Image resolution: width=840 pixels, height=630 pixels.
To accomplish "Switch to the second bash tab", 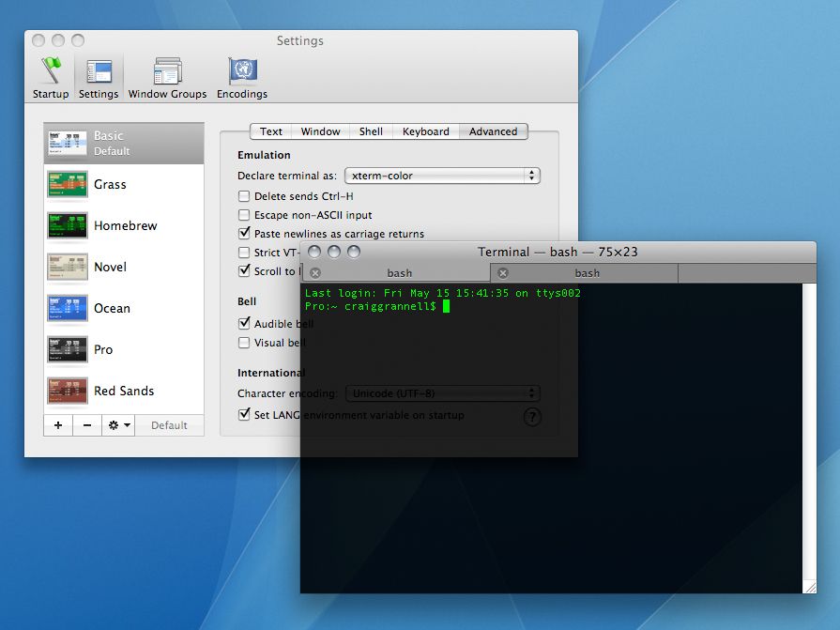I will [x=584, y=273].
